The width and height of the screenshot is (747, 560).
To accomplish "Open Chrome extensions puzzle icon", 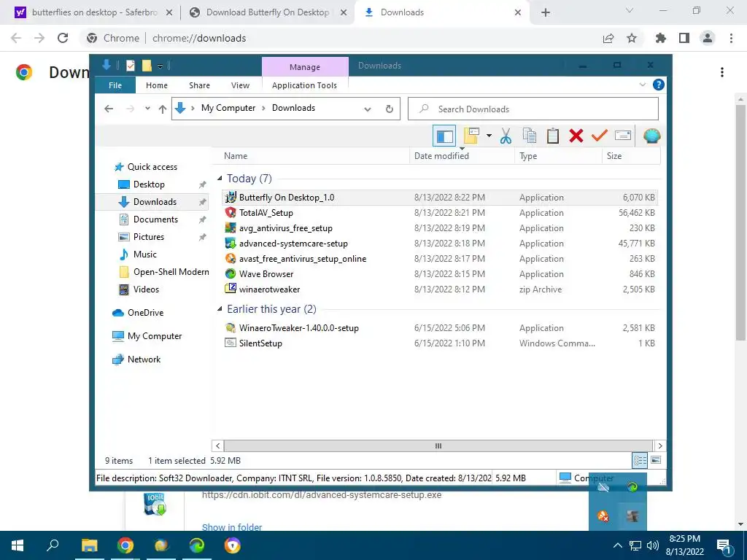I will [661, 38].
